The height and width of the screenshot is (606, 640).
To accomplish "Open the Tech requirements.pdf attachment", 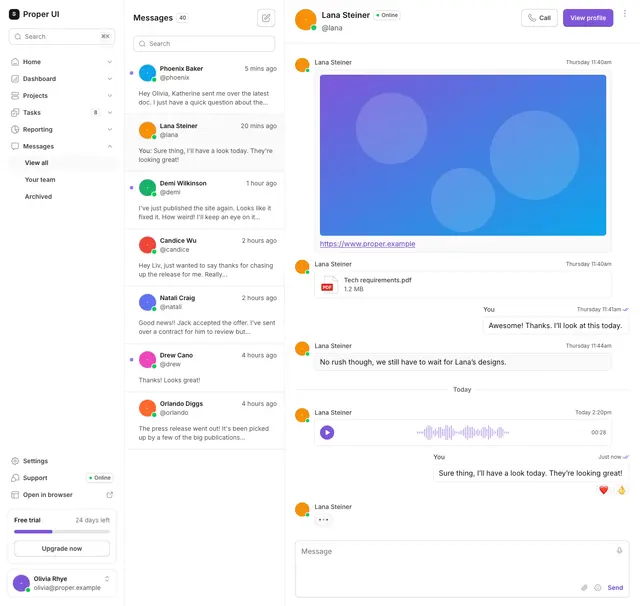I will [463, 284].
